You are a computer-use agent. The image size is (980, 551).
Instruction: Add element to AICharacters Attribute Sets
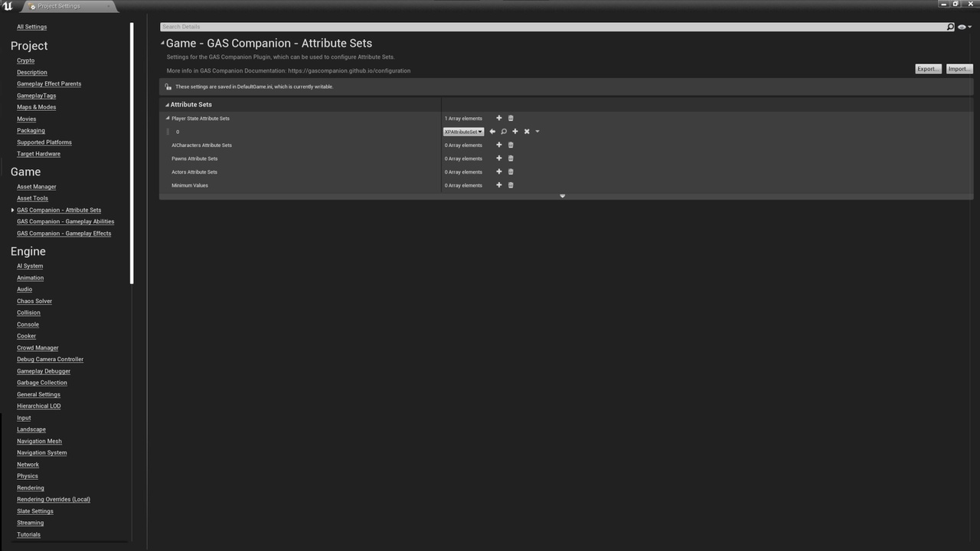pyautogui.click(x=499, y=145)
